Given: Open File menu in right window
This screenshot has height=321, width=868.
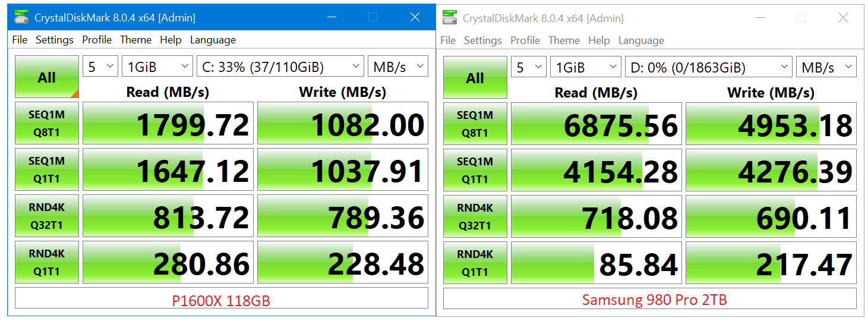Looking at the screenshot, I should pyautogui.click(x=448, y=40).
